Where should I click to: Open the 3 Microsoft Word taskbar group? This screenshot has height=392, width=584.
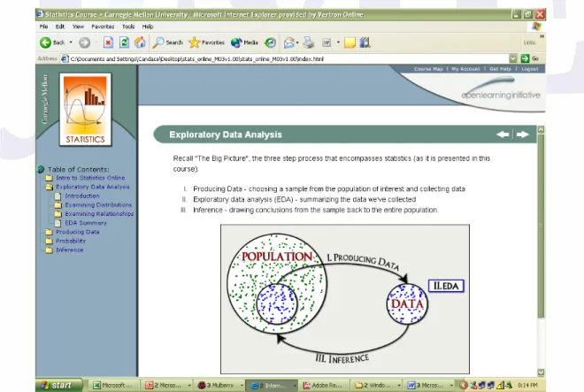click(429, 385)
